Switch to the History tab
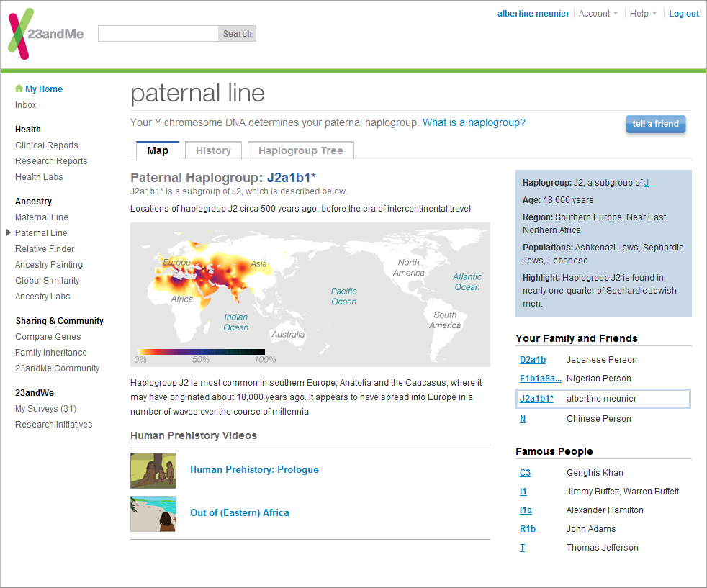The height and width of the screenshot is (588, 707). [x=213, y=150]
